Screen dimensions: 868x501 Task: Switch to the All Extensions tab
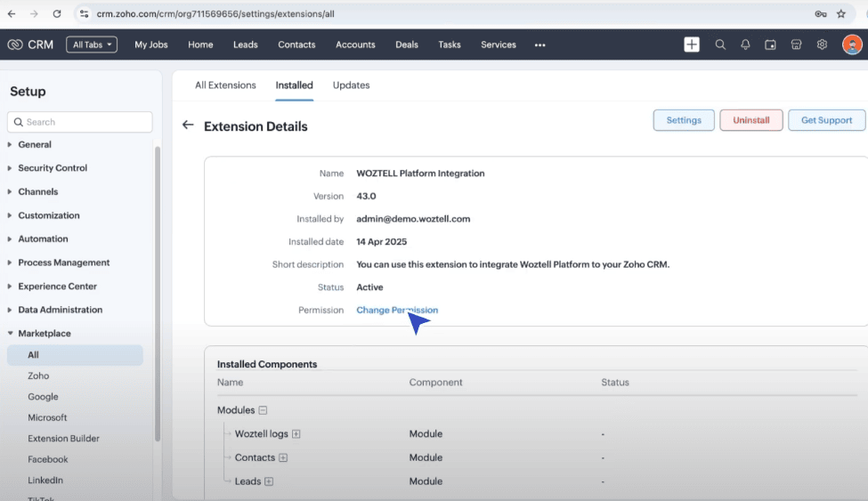(x=225, y=85)
